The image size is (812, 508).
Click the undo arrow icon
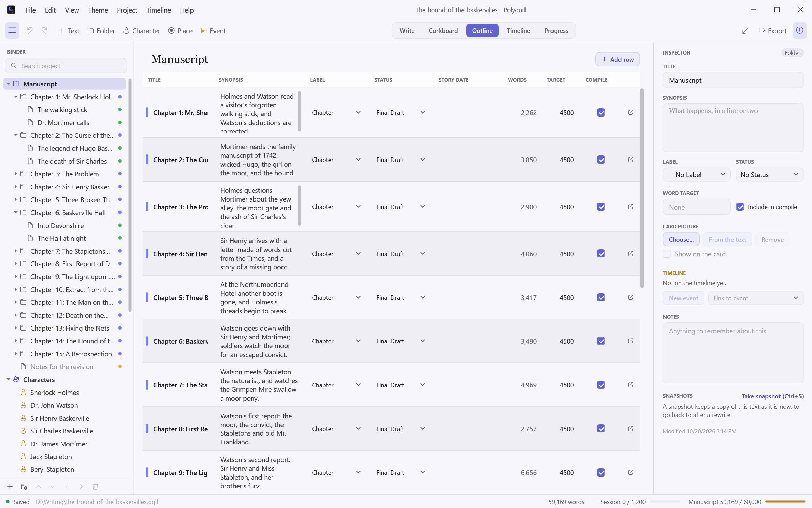(x=30, y=30)
